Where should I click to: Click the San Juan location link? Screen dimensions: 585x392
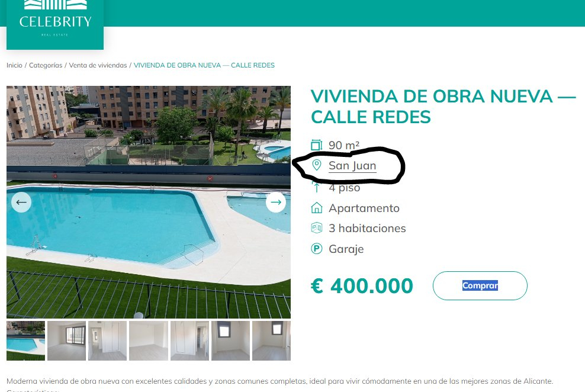pos(352,165)
